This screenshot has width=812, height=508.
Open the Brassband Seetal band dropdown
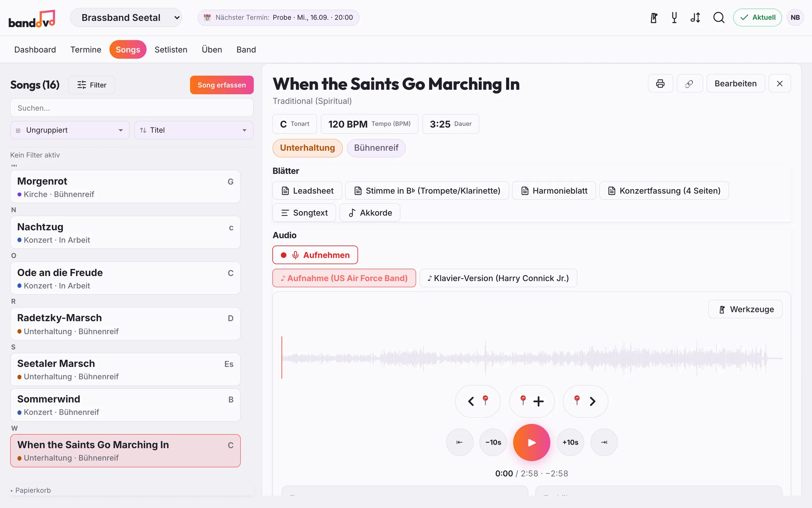(x=126, y=18)
